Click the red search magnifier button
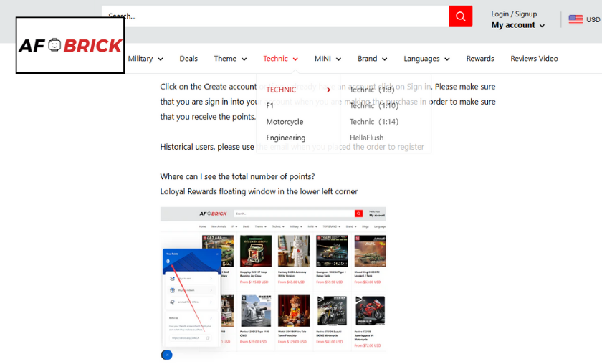602x364 pixels. pyautogui.click(x=460, y=16)
